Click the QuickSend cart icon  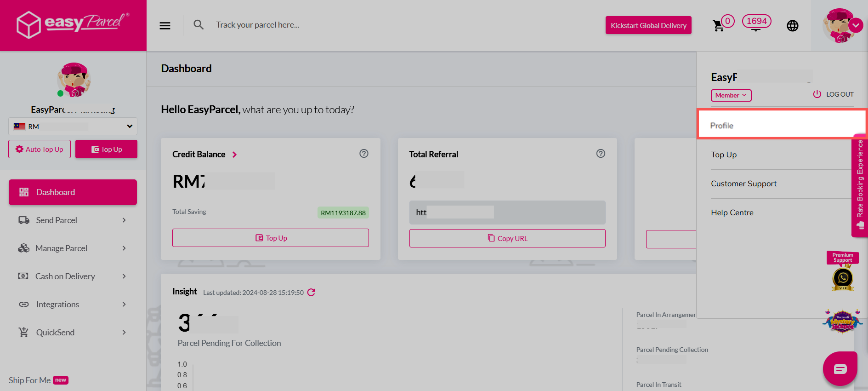pyautogui.click(x=23, y=332)
